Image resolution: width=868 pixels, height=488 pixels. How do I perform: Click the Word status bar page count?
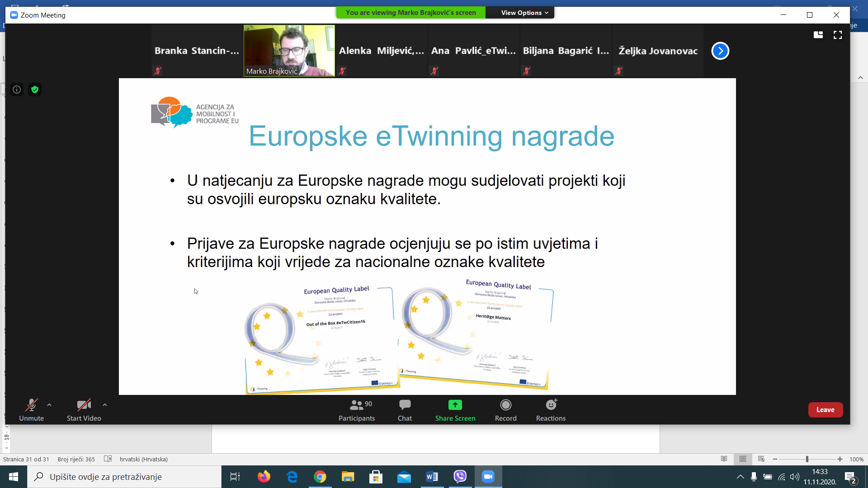coord(26,459)
